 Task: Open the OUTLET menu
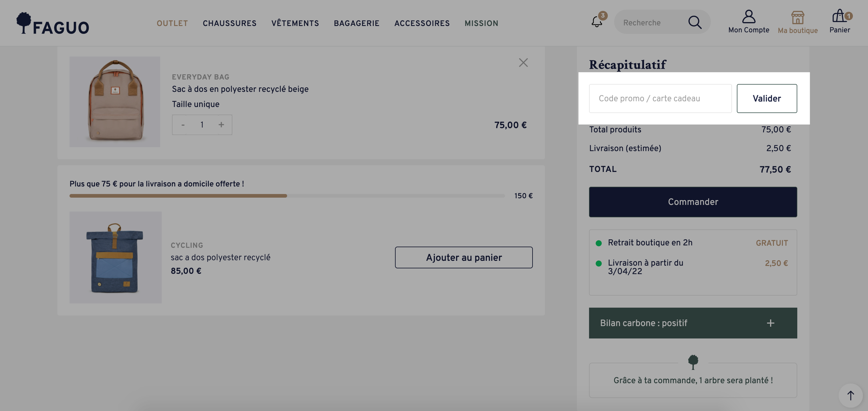point(172,23)
